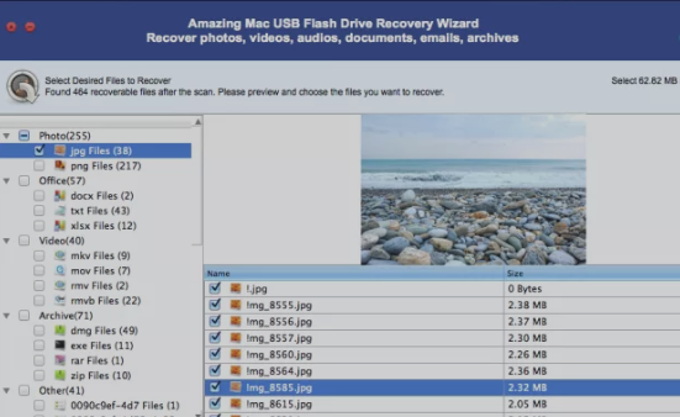Click file icon of !mg_8564.jpg
This screenshot has height=417, width=680.
click(235, 371)
